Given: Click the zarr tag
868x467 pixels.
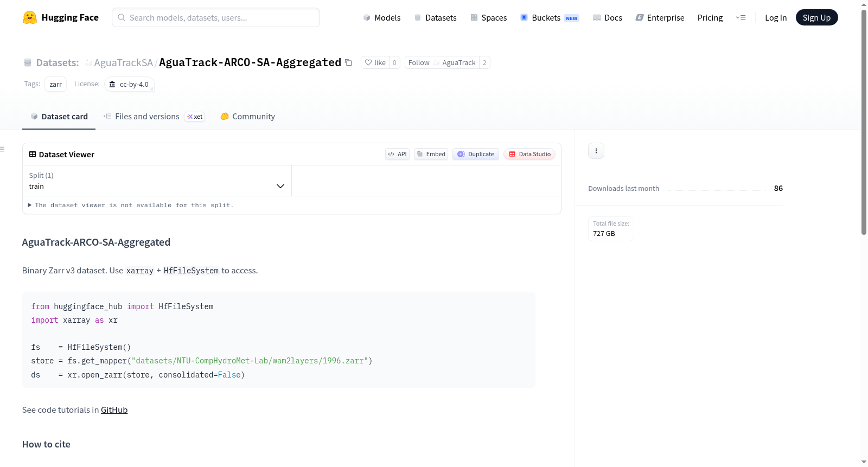Looking at the screenshot, I should click(56, 85).
